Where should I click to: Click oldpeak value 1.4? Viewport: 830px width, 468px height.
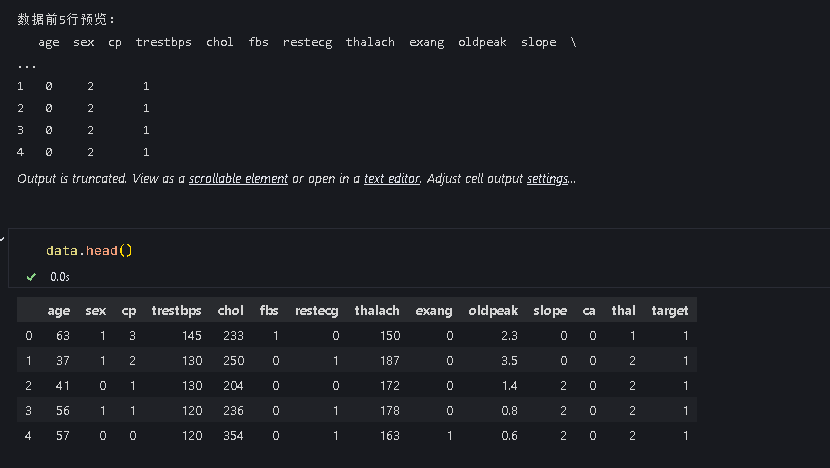[x=509, y=385]
